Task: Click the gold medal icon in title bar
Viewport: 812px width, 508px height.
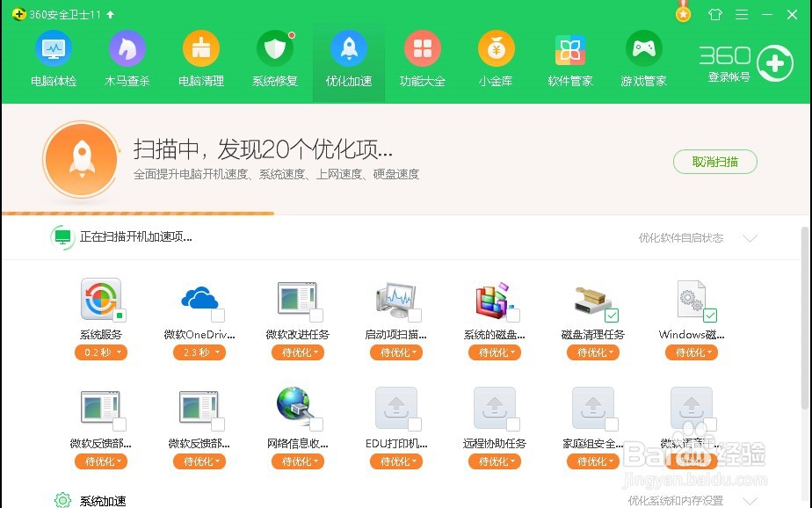Action: click(x=683, y=13)
